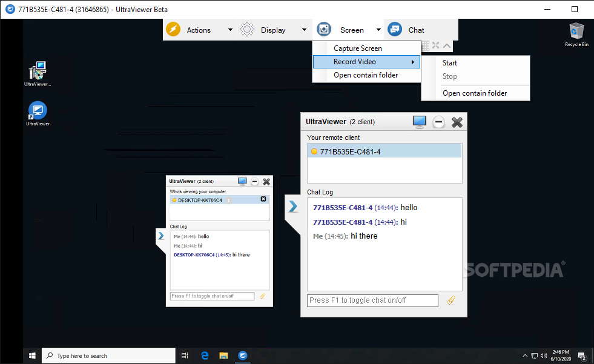This screenshot has width=594, height=364.
Task: Close the small UltraViewer chat window
Action: pos(266,182)
